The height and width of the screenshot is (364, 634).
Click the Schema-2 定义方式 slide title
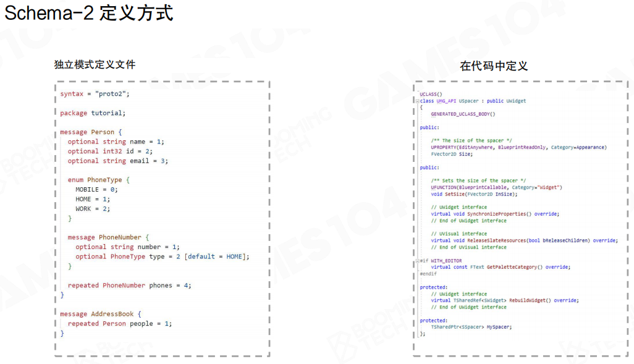(x=89, y=13)
